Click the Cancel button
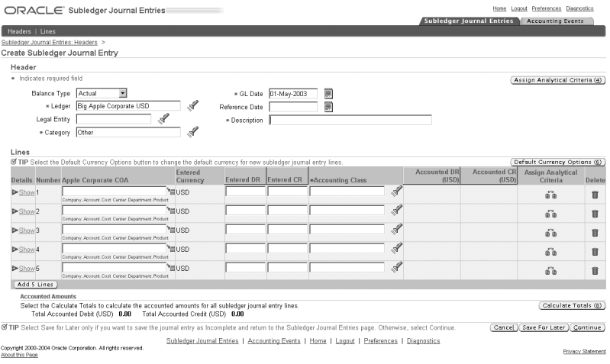Screen dimensions: 610x364 pos(504,328)
